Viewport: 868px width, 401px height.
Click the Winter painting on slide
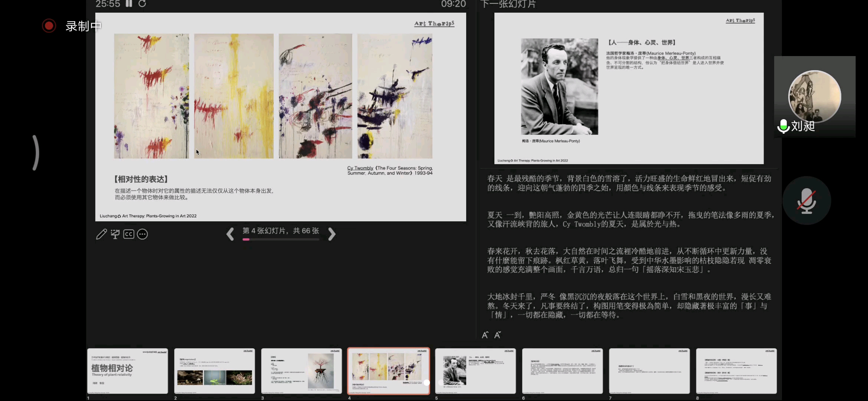pyautogui.click(x=395, y=96)
